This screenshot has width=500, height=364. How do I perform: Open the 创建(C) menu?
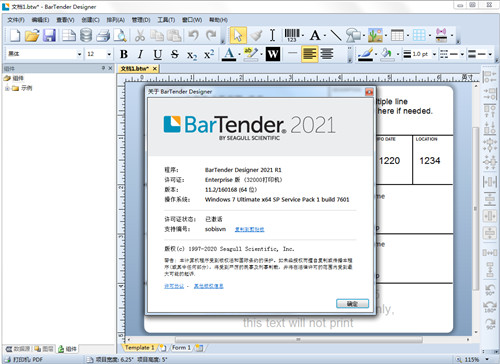90,20
